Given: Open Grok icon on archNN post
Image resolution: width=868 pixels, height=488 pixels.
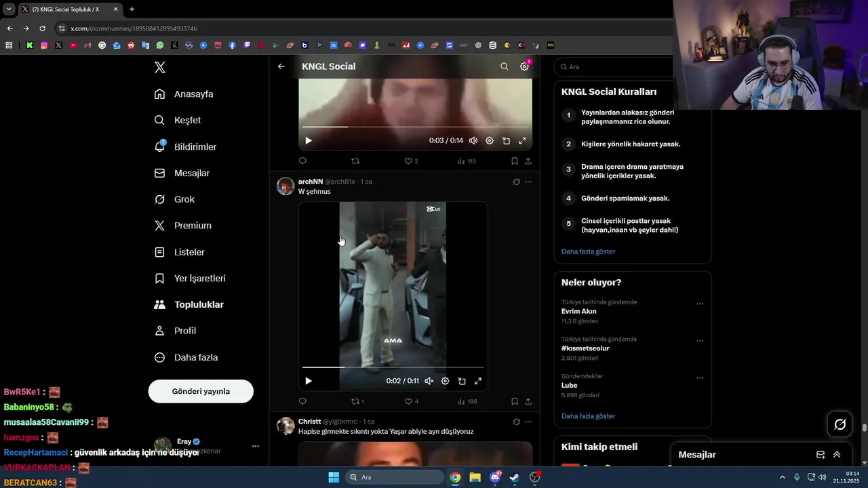Looking at the screenshot, I should [516, 182].
